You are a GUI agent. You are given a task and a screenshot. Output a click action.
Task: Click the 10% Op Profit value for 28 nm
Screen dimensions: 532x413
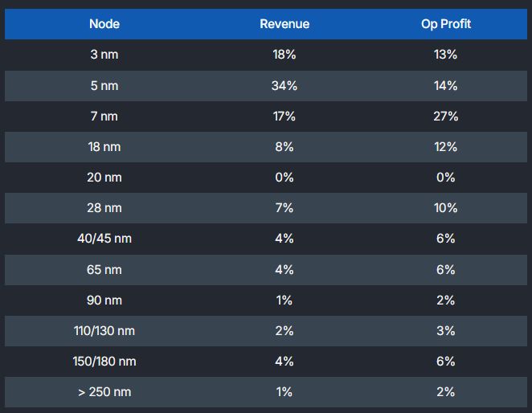(446, 208)
